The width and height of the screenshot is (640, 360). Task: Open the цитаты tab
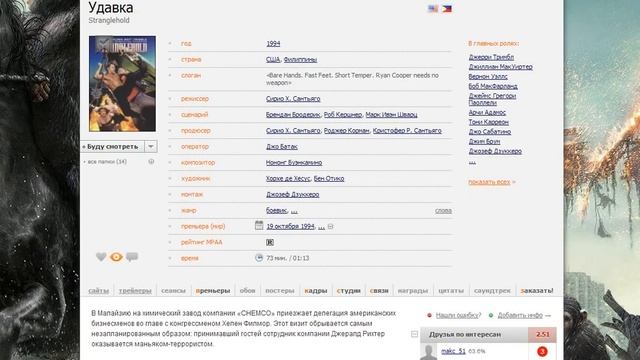pos(451,291)
